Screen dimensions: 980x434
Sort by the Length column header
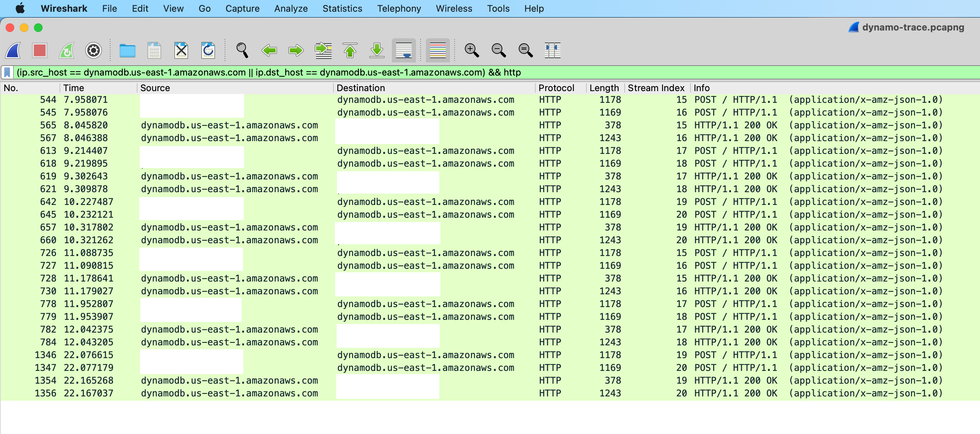(605, 88)
